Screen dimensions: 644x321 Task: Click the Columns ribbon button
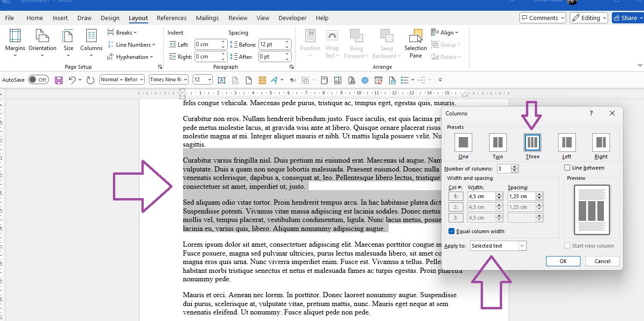91,43
